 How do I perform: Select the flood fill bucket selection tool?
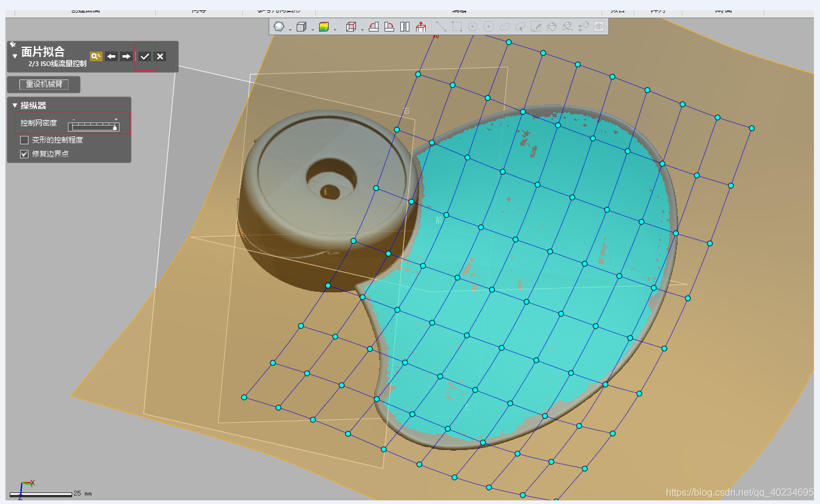click(552, 27)
